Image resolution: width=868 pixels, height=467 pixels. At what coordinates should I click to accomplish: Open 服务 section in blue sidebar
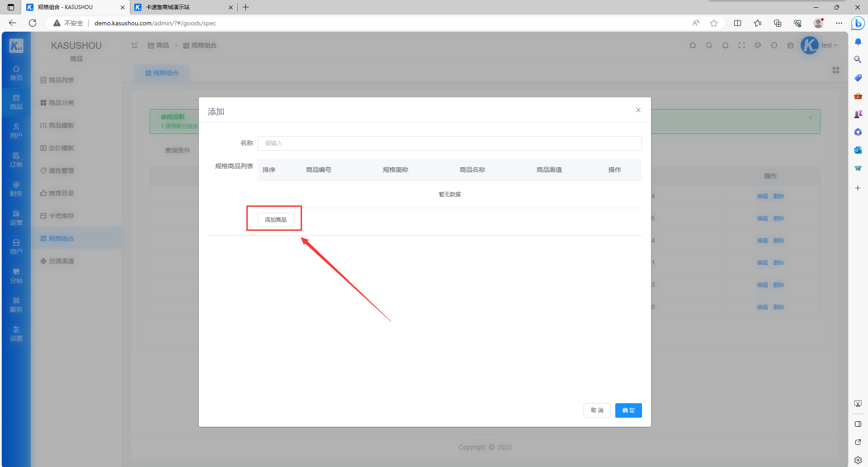[x=16, y=305]
